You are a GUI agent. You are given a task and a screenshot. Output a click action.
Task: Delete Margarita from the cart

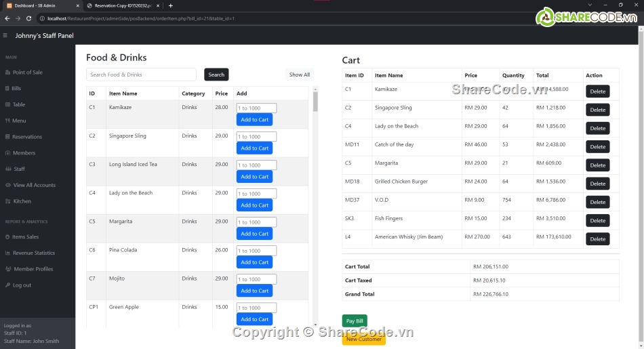point(597,165)
